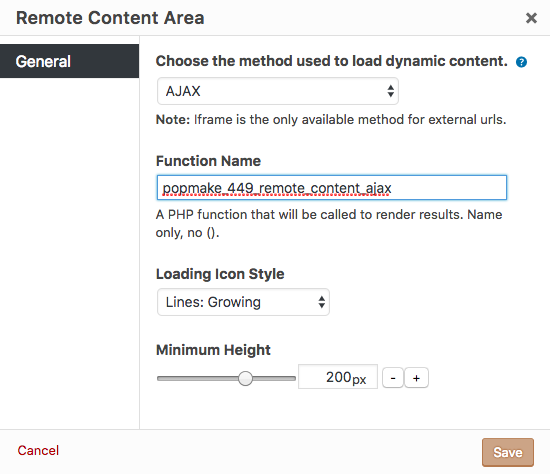
Task: Click the arrows on the Loading Icon Style select
Action: click(x=321, y=302)
